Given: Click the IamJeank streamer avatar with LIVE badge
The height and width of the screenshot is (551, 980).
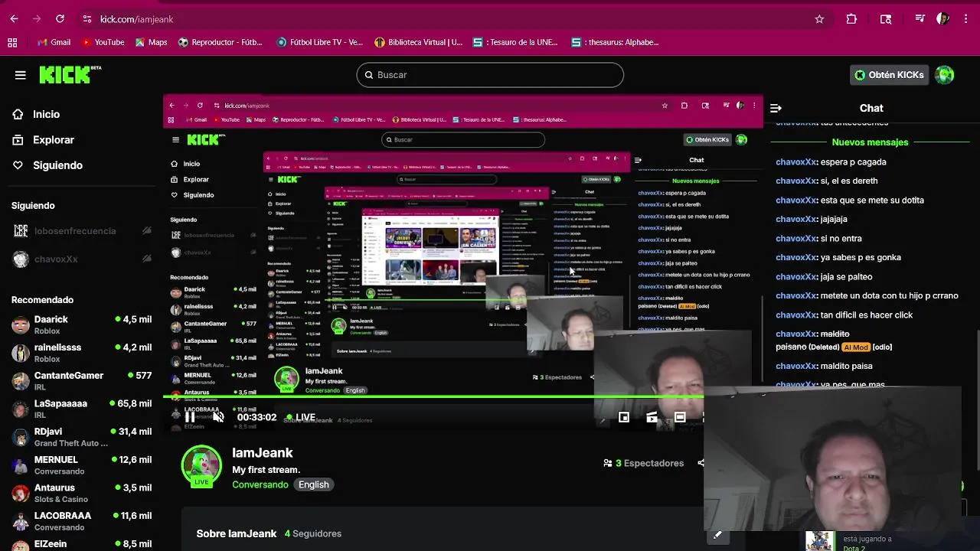Looking at the screenshot, I should [x=201, y=466].
